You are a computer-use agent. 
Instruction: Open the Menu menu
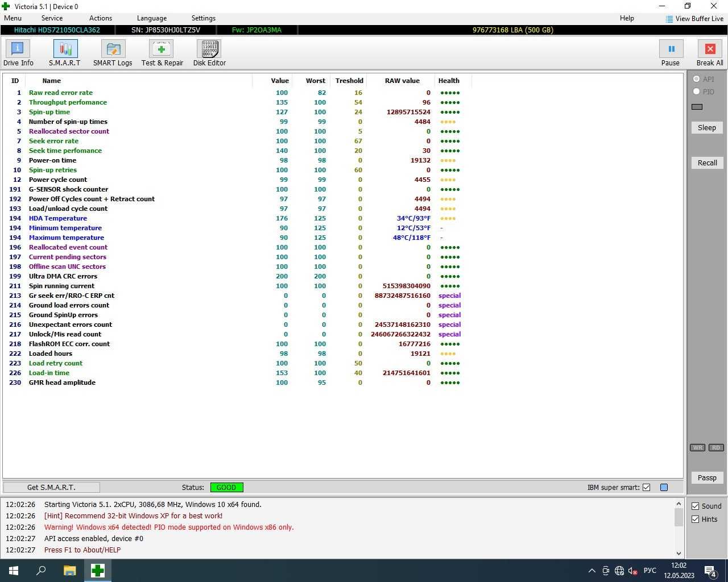13,18
